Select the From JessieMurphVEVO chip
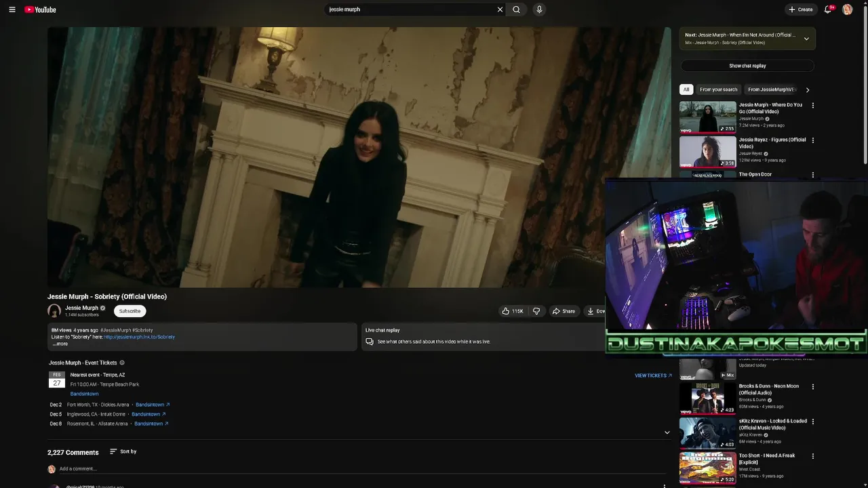 (772, 89)
